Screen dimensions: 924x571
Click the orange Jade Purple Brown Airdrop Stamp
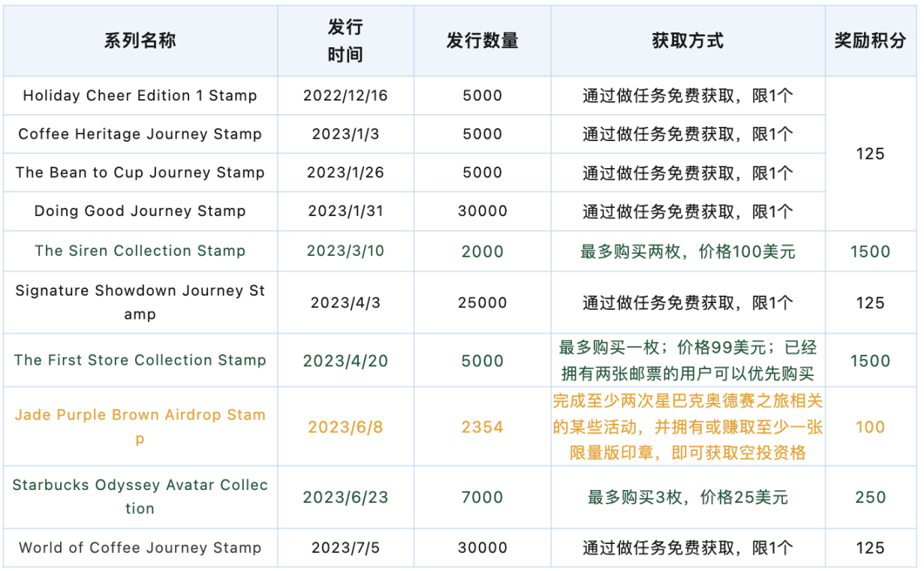point(140,426)
